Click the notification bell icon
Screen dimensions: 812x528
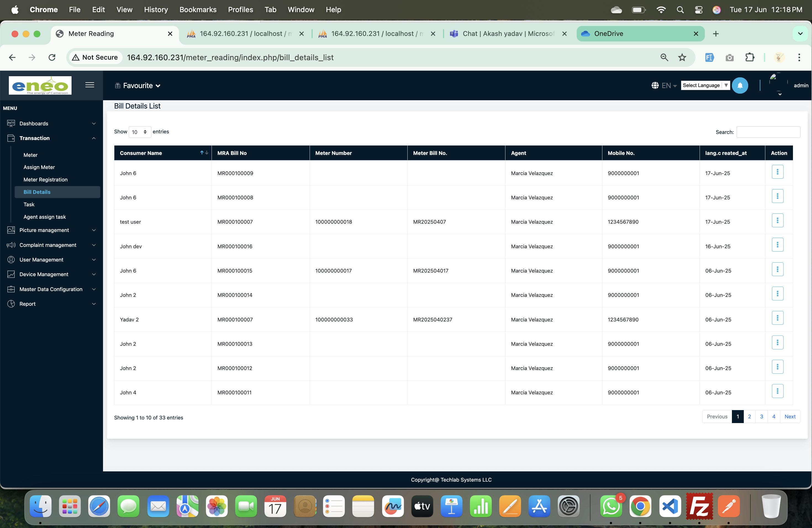coord(740,85)
